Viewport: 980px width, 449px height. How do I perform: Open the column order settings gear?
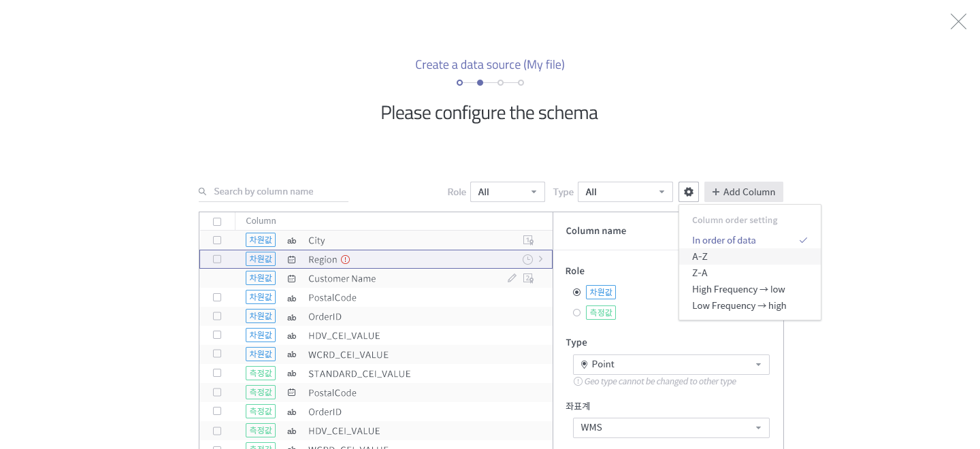689,192
